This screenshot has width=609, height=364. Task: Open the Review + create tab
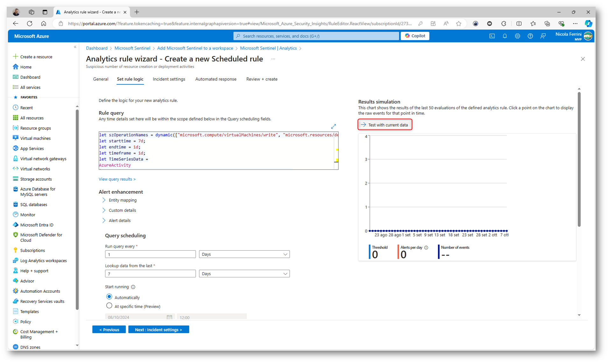click(262, 79)
